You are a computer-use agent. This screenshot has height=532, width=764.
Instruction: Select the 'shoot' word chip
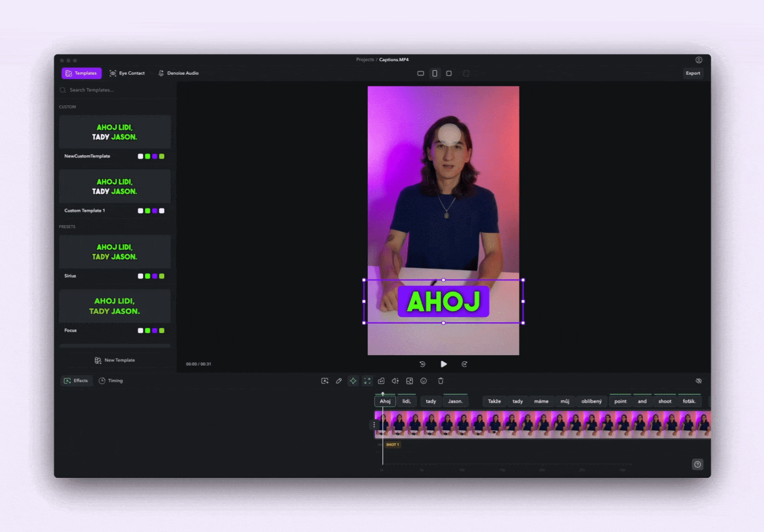pyautogui.click(x=665, y=401)
